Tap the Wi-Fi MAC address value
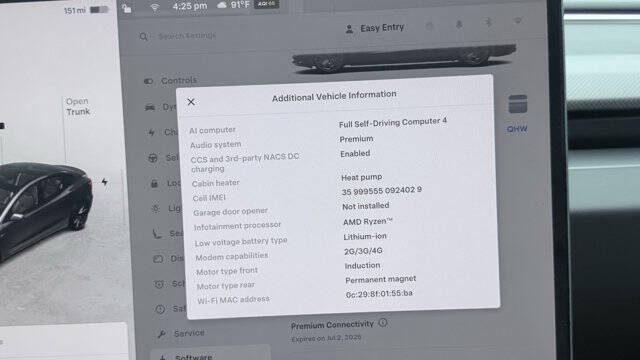Image resolution: width=640 pixels, height=360 pixels. tap(379, 294)
